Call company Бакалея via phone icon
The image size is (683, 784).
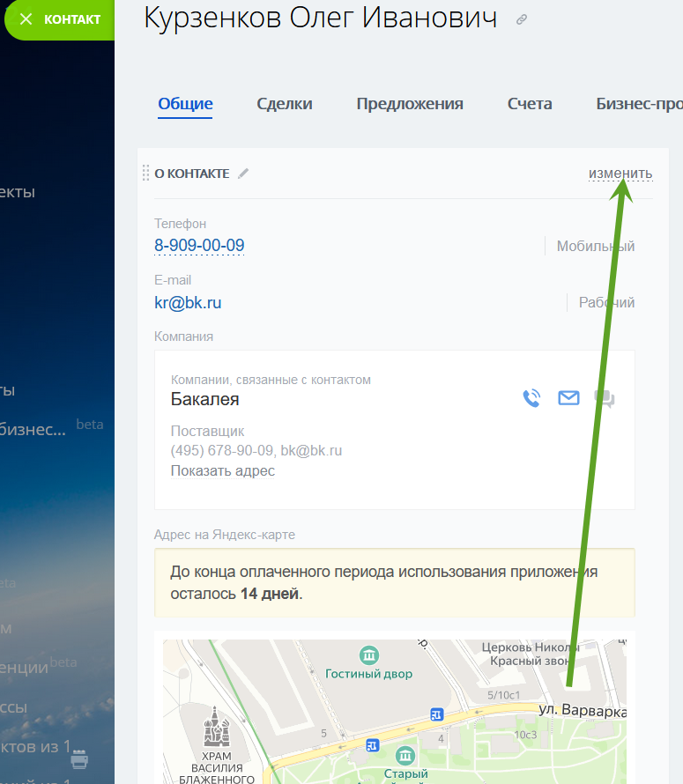pyautogui.click(x=531, y=398)
